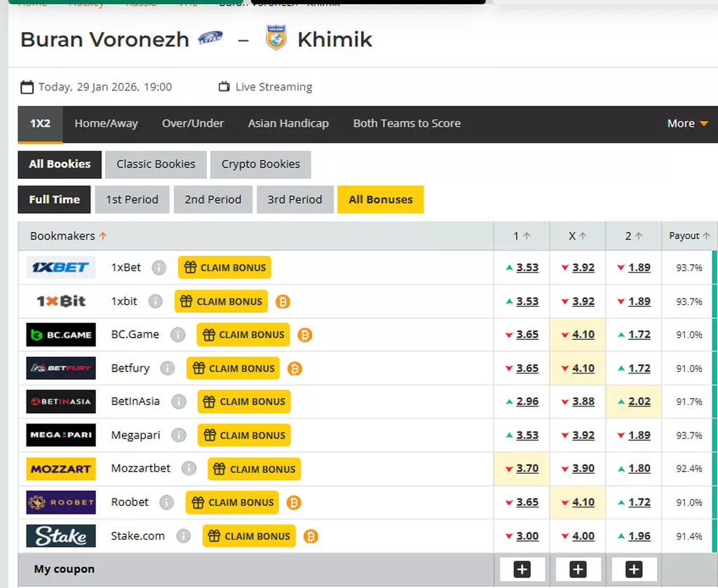Screen dimensions: 718x588
Task: Toggle the All Bonuses filter
Action: coord(380,199)
